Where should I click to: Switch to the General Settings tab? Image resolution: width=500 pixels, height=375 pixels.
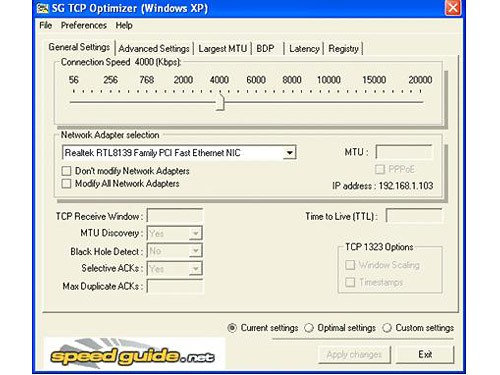point(79,47)
